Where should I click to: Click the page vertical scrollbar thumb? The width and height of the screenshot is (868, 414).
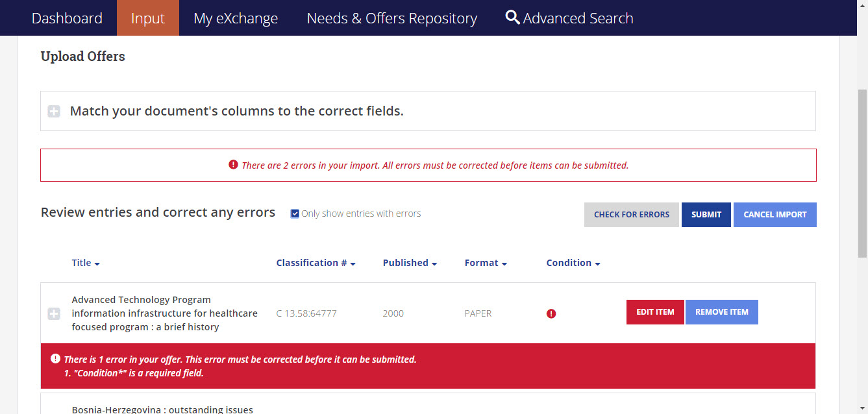[862, 173]
